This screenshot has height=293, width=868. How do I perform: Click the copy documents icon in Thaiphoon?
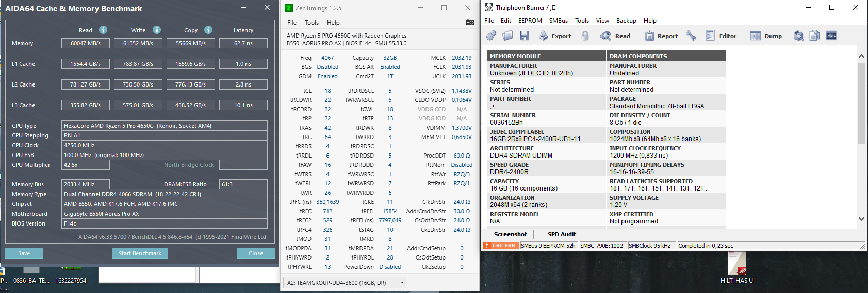pos(815,36)
